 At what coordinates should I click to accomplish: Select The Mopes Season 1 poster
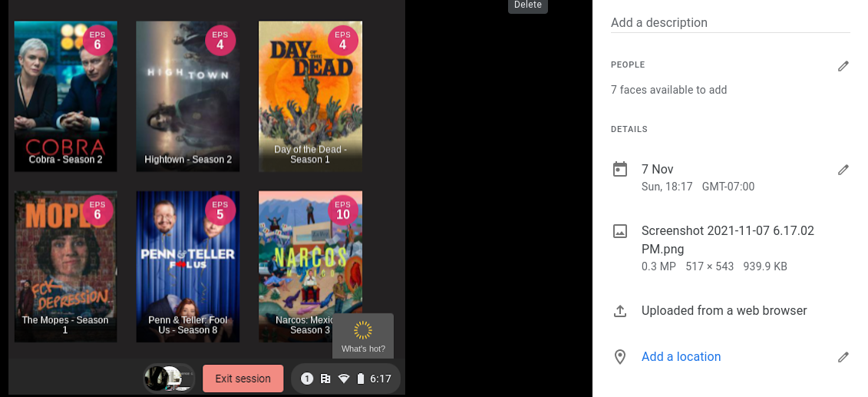coord(66,266)
